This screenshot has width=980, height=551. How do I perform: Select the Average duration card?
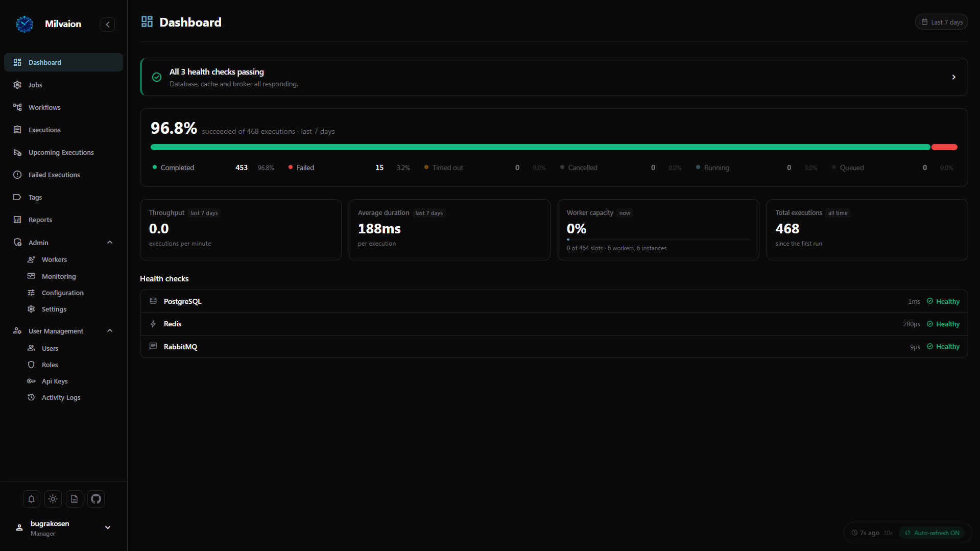pyautogui.click(x=449, y=230)
